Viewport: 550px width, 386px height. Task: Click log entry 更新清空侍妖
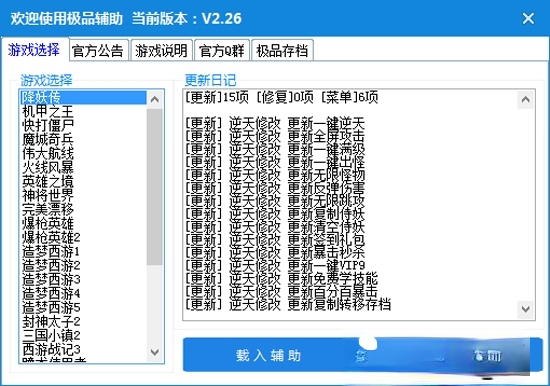275,227
